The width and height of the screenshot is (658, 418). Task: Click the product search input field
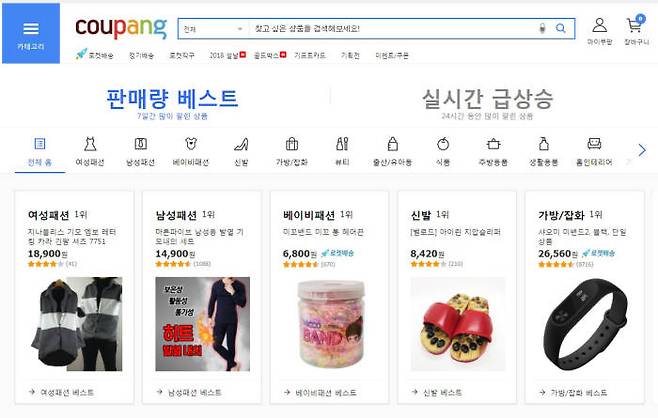pyautogui.click(x=394, y=29)
